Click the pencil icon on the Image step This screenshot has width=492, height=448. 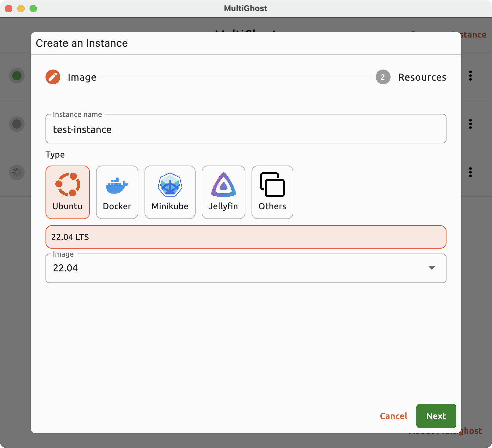click(53, 77)
